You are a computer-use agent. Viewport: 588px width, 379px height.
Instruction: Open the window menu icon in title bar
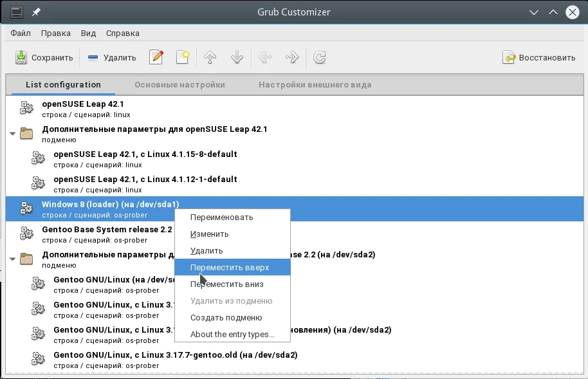pos(17,12)
